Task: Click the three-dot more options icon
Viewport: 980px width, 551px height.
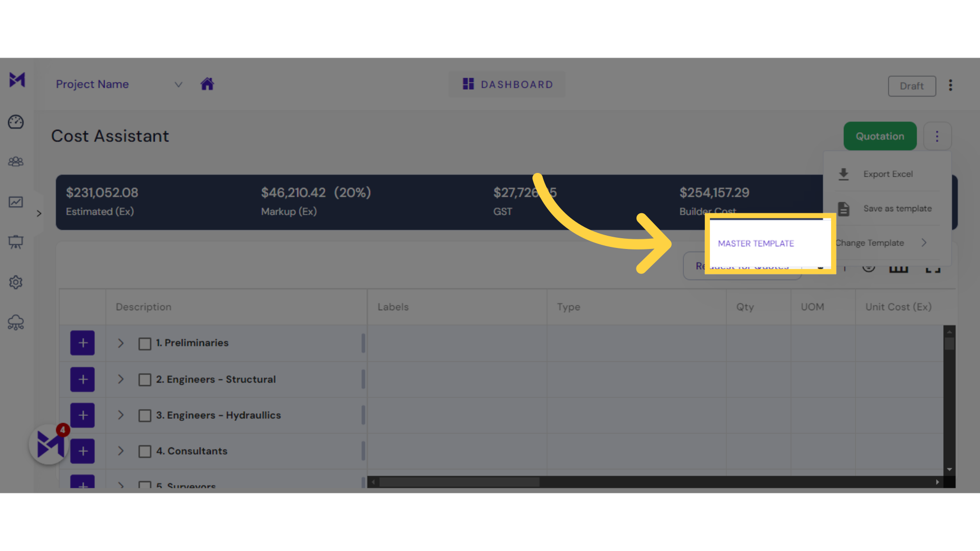Action: (937, 136)
